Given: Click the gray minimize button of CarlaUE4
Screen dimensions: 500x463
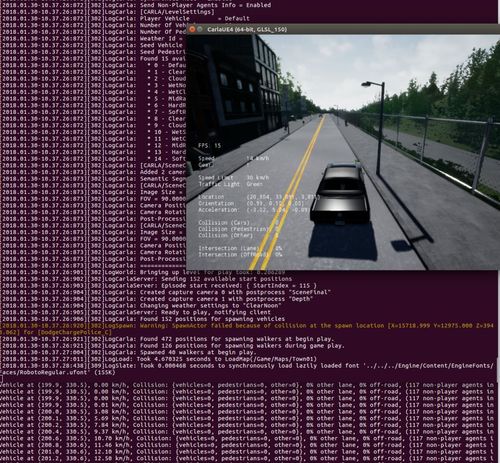Looking at the screenshot, I should click(200, 29).
